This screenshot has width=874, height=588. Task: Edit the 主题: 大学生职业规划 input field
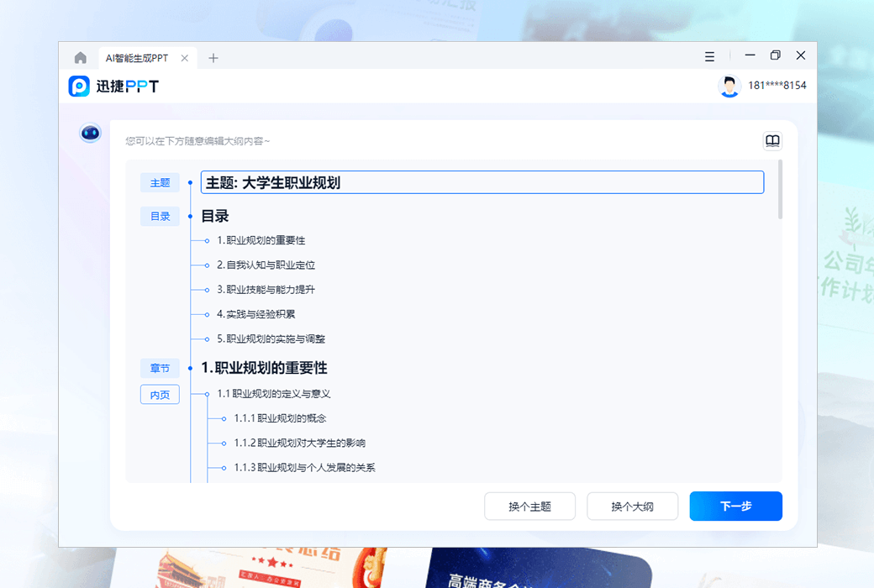point(482,183)
